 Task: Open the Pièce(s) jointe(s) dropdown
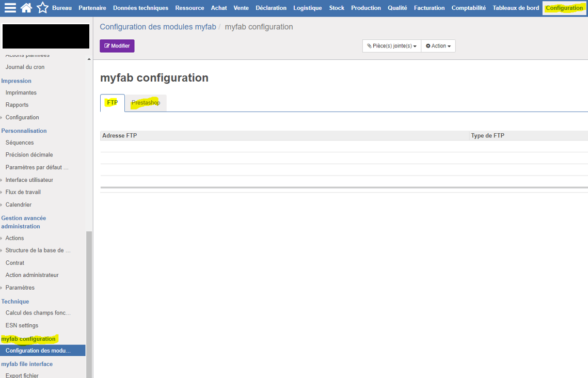pos(391,46)
